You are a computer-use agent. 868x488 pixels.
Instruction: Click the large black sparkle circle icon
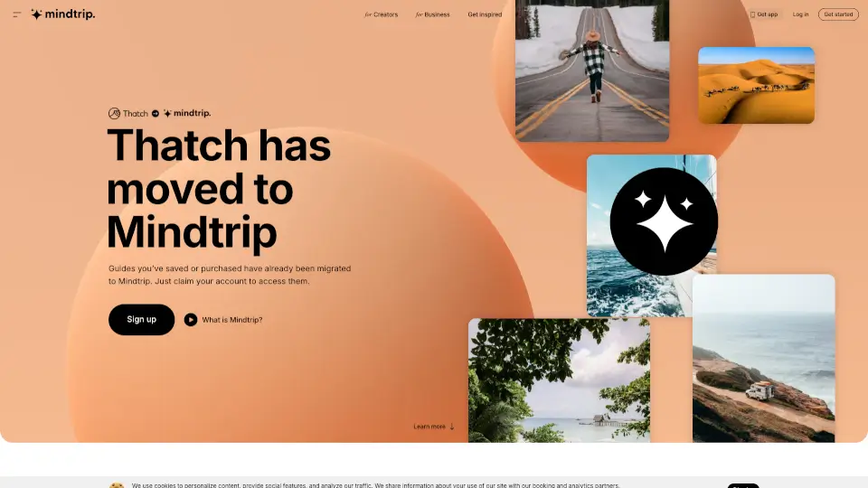(x=664, y=221)
